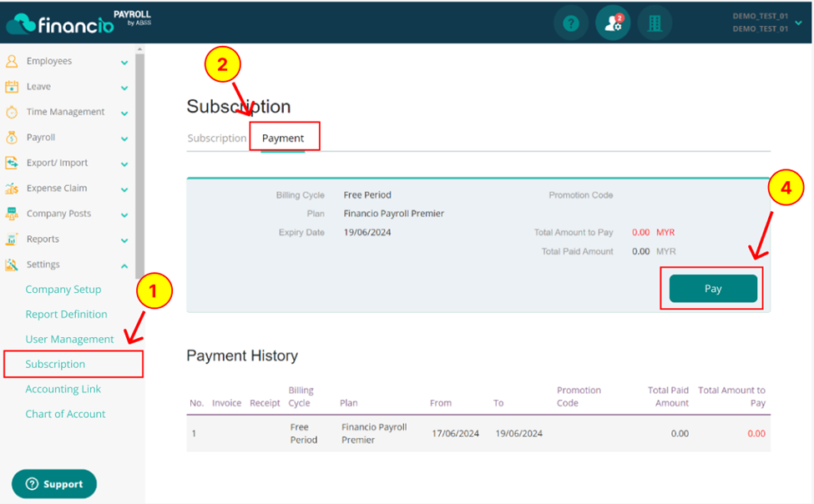Open the Subscription settings link

(x=55, y=364)
